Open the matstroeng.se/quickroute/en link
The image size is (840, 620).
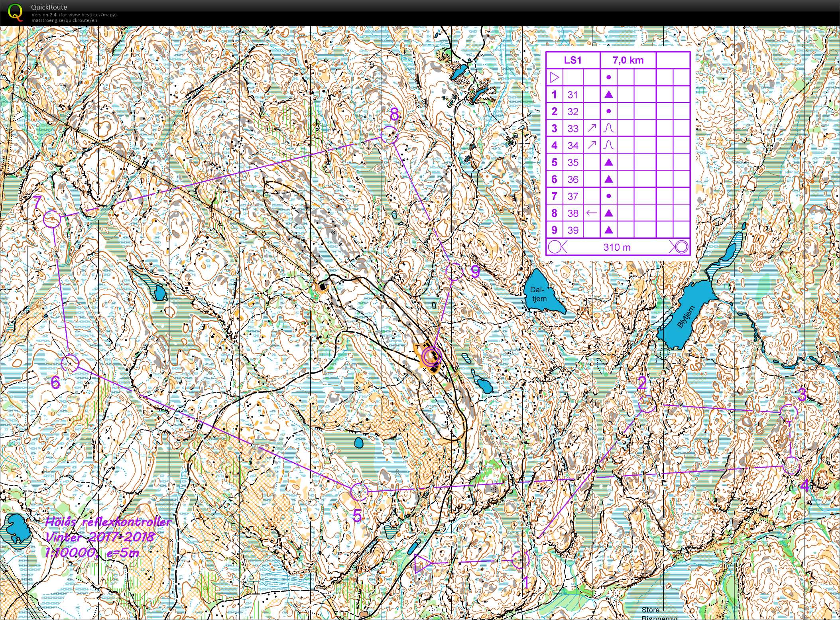(x=64, y=20)
